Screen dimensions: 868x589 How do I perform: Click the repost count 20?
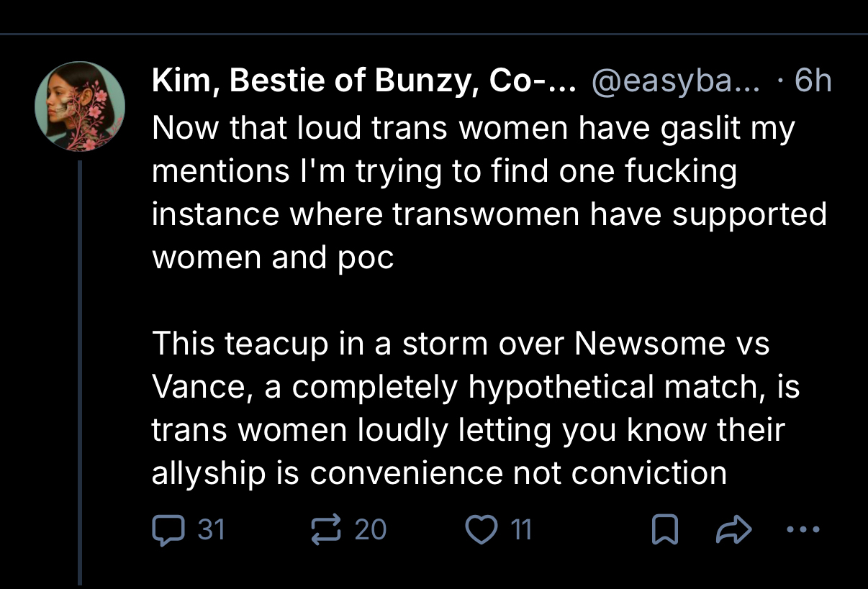click(x=371, y=530)
